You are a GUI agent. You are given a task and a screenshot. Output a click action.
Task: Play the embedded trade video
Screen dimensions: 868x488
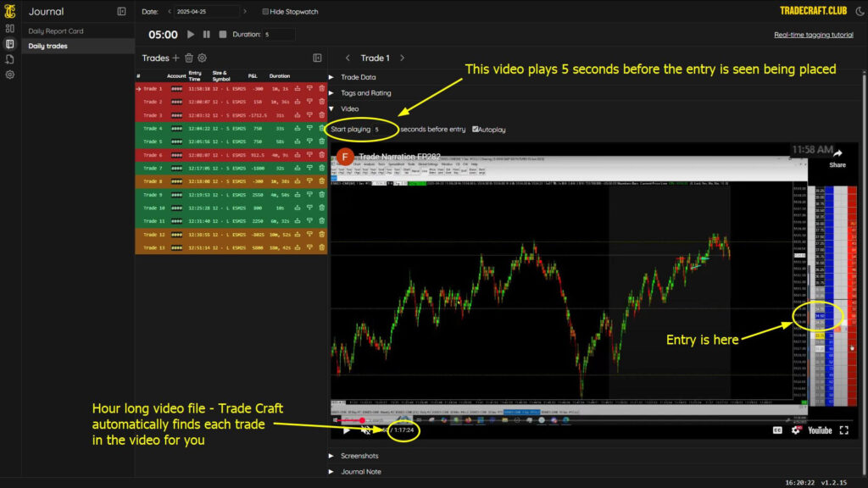(346, 430)
